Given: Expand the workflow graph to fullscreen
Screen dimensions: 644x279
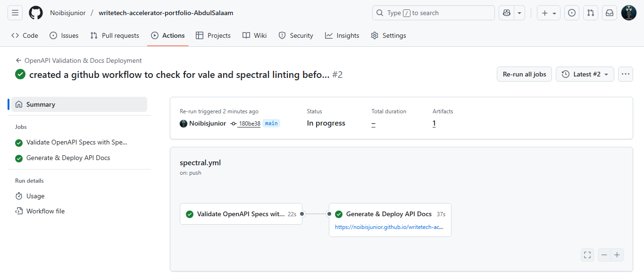Looking at the screenshot, I should (x=587, y=254).
